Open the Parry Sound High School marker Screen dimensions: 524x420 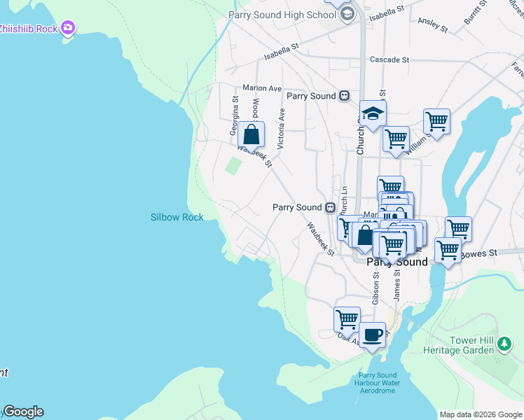tap(347, 15)
